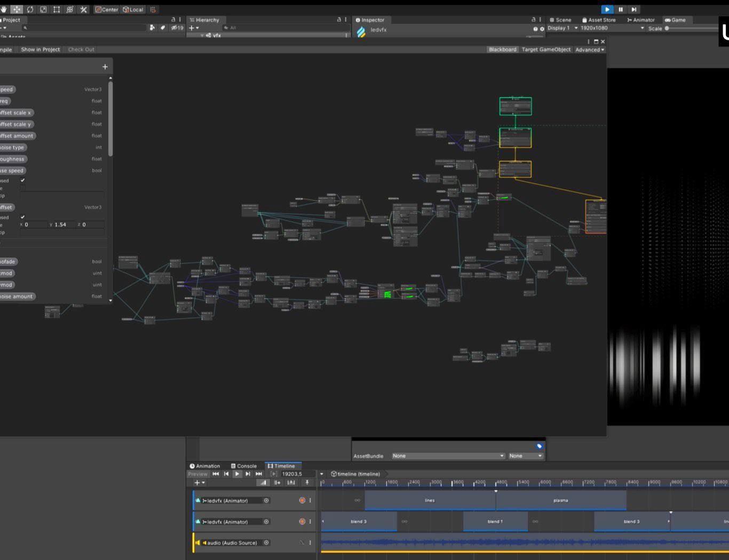Select the Rect transform tool

(57, 10)
